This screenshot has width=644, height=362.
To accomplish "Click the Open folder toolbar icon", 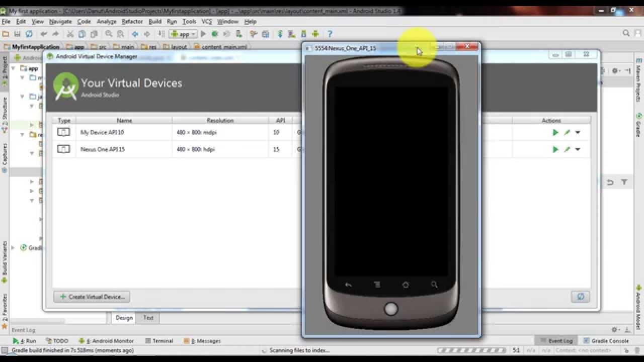I will click(x=6, y=34).
